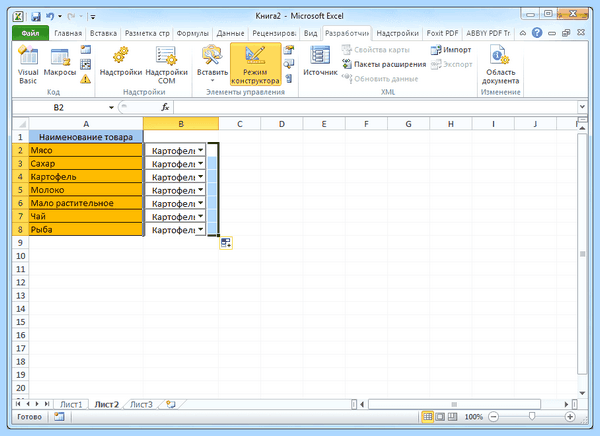The height and width of the screenshot is (436, 600).
Task: Open the Visual Basic editor
Action: click(x=28, y=64)
